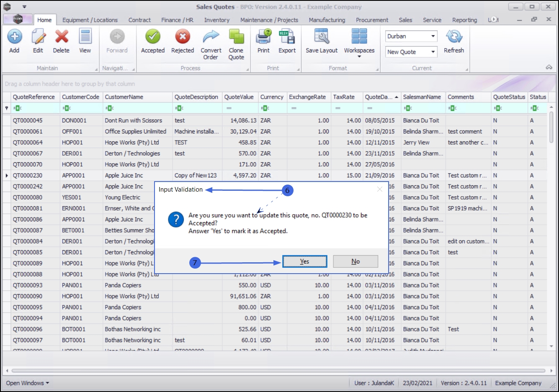Open the application logo menu button

[18, 19]
